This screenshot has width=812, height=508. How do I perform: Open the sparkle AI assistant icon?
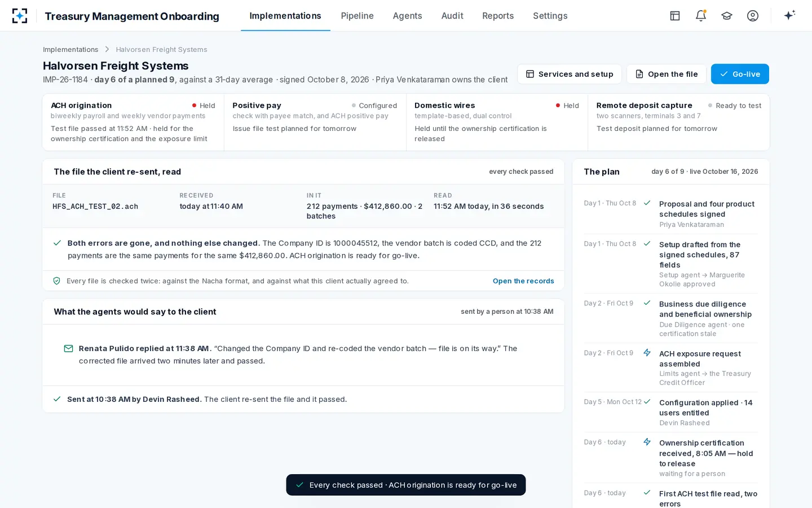(789, 15)
